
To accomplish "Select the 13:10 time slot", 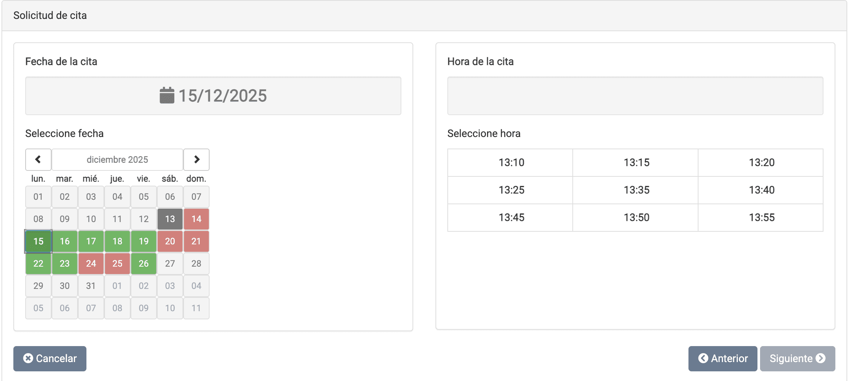I will [x=511, y=163].
